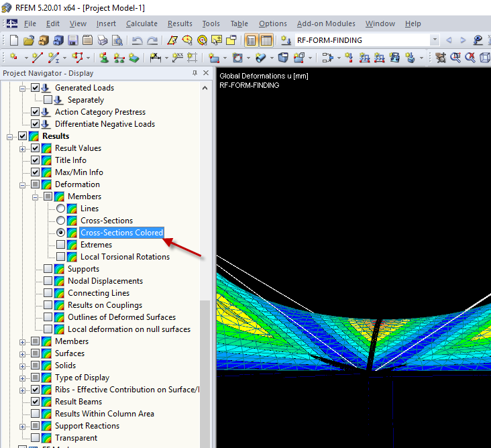The width and height of the screenshot is (491, 448).
Task: Enable the Extremes checkbox
Action: 61,245
